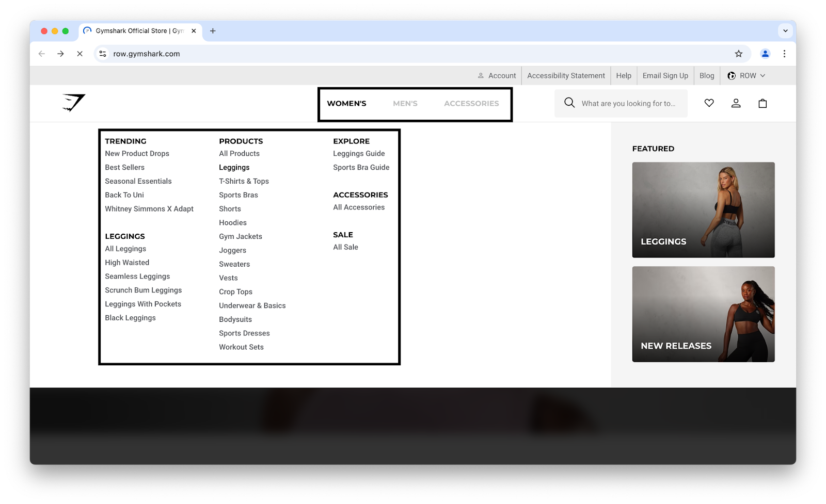The width and height of the screenshot is (826, 504).
Task: Open the LEGGINGS featured image
Action: pos(703,210)
